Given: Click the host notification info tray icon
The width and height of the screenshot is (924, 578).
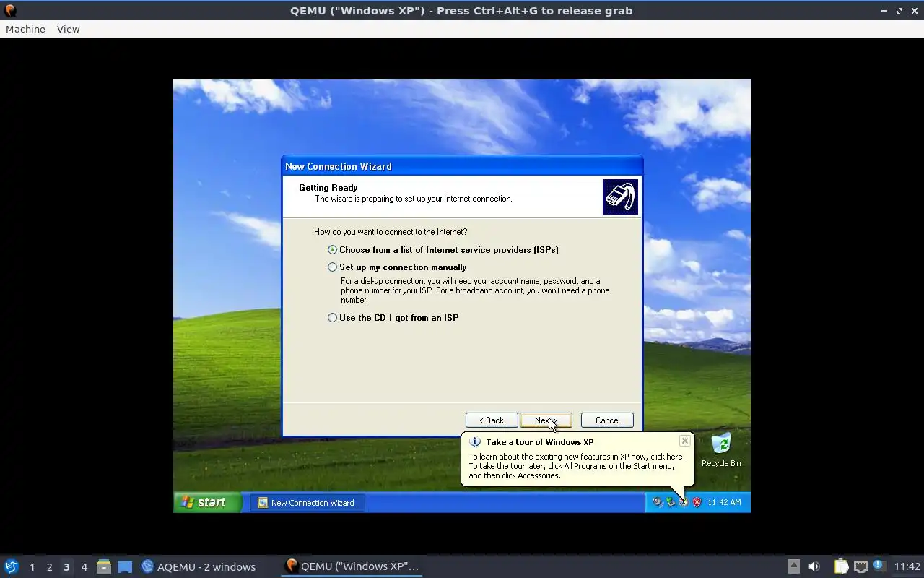Looking at the screenshot, I should coord(879,566).
